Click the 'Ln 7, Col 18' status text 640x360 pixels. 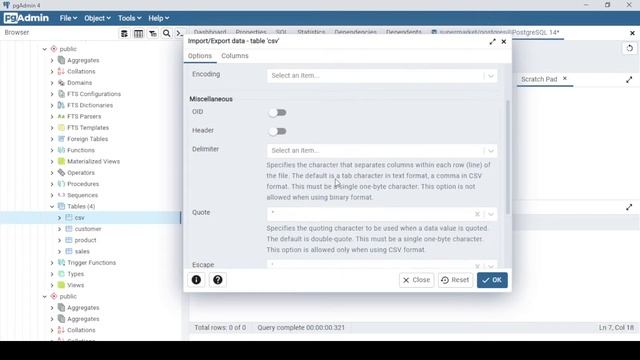click(616, 328)
